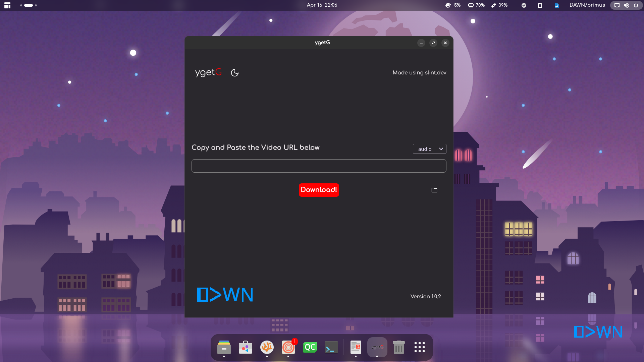Open the file manager from the dock
The width and height of the screenshot is (644, 362).
pos(224,348)
